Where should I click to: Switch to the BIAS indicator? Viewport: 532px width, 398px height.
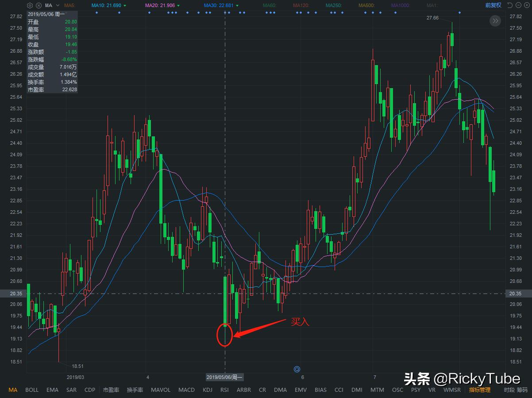pyautogui.click(x=320, y=390)
